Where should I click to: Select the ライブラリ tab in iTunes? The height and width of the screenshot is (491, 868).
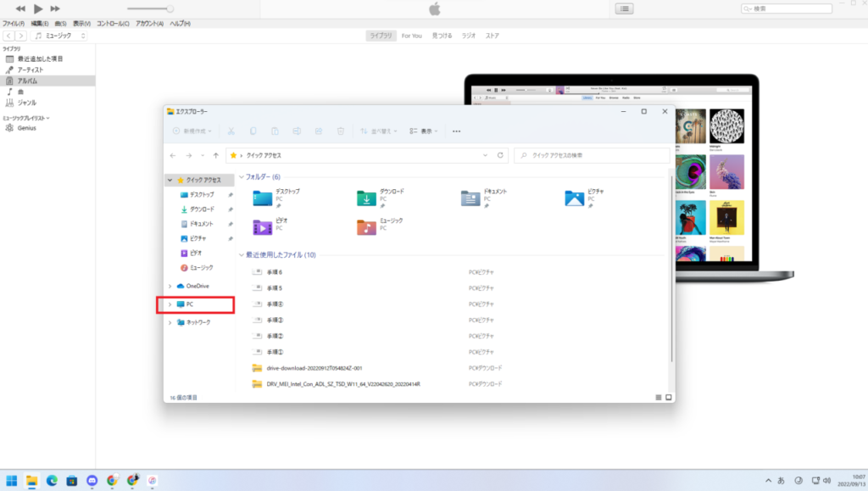(381, 36)
